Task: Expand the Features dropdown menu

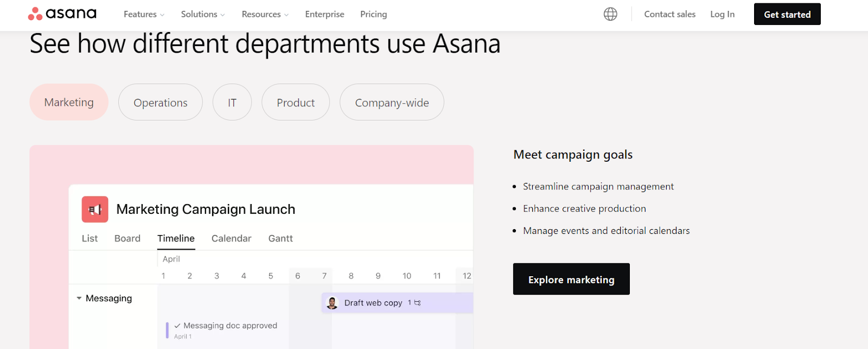Action: (144, 14)
